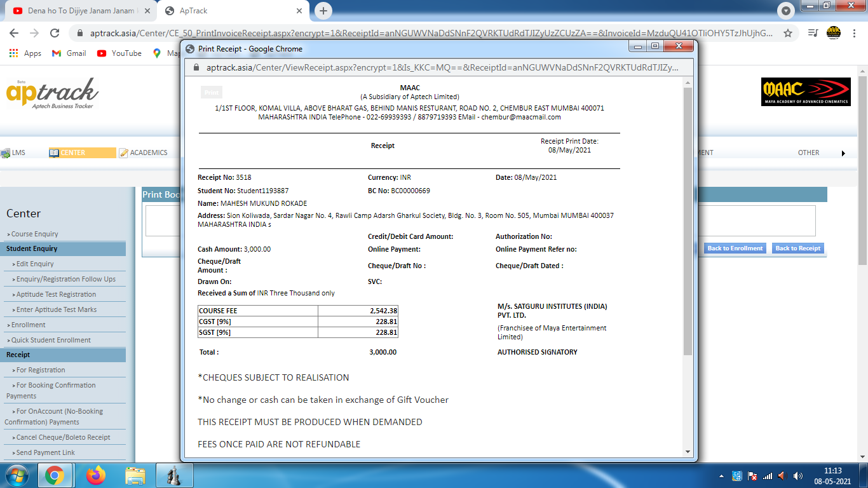Click the COURSE FEE amount 2,542.38
This screenshot has height=488, width=868.
coord(384,311)
